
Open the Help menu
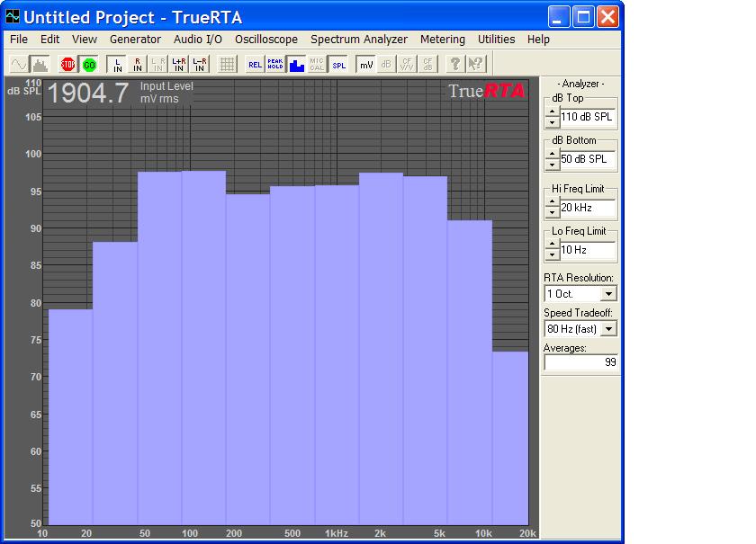point(538,40)
